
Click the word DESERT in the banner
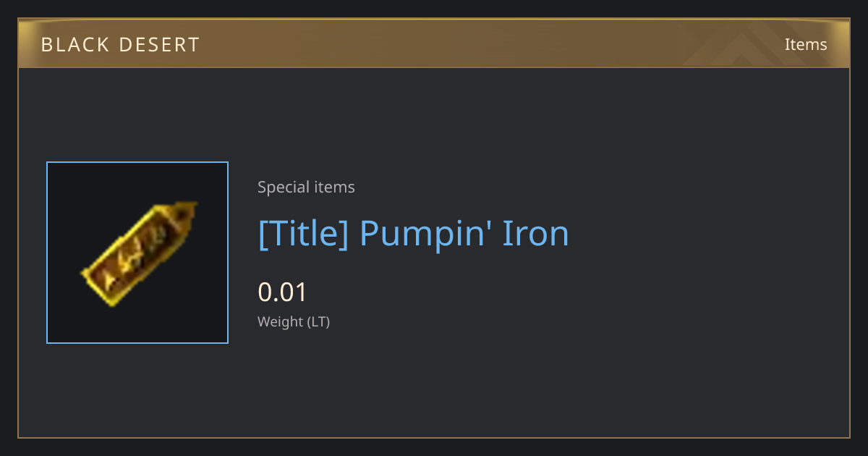pyautogui.click(x=158, y=44)
